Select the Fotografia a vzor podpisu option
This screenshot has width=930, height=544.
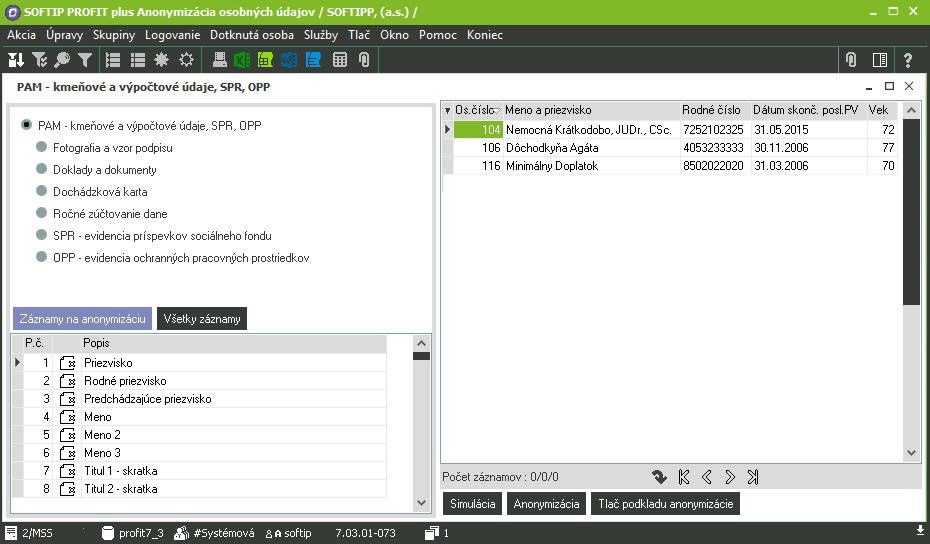pyautogui.click(x=42, y=148)
